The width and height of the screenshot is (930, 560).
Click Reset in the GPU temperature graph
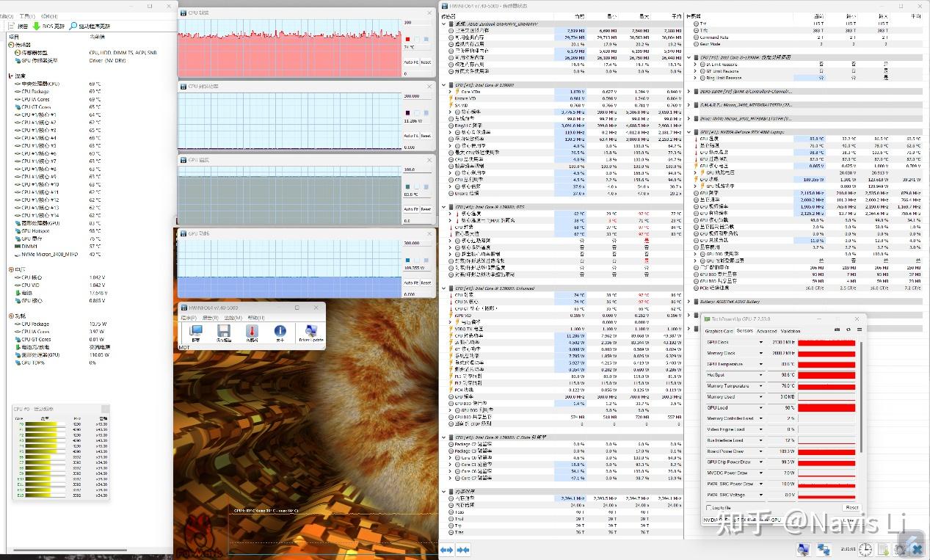[x=426, y=209]
